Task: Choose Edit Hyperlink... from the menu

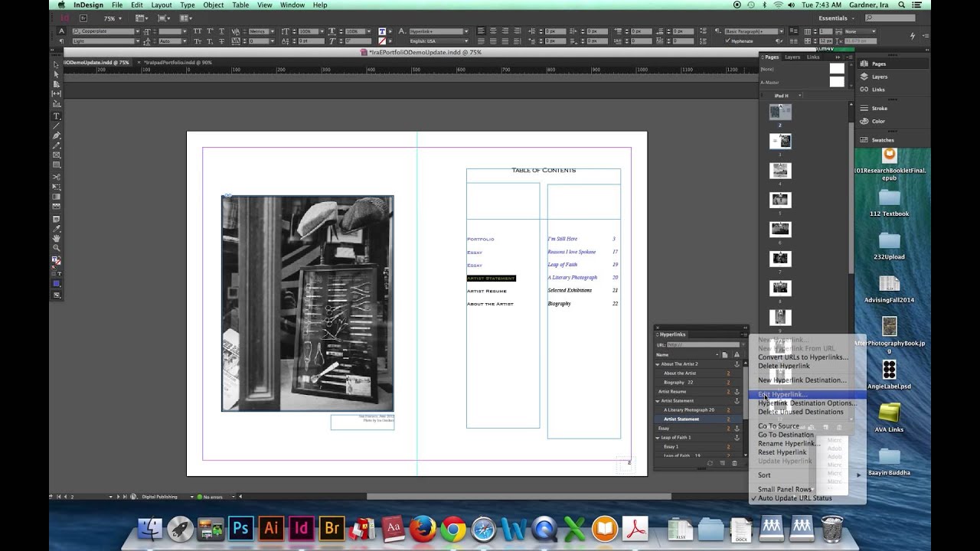Action: [x=782, y=394]
